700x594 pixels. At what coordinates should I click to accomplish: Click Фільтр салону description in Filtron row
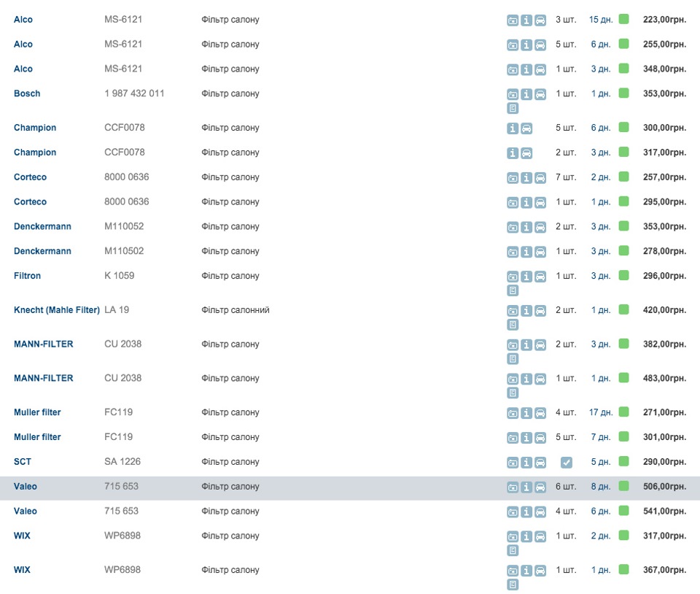(x=230, y=276)
